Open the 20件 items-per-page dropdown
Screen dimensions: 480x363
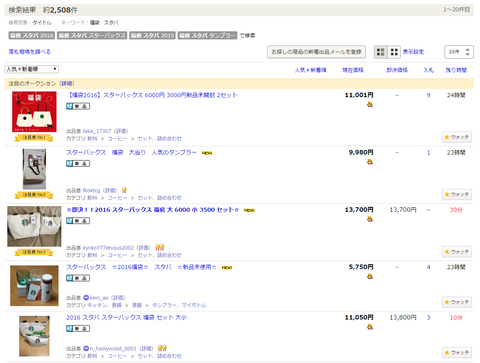[459, 52]
